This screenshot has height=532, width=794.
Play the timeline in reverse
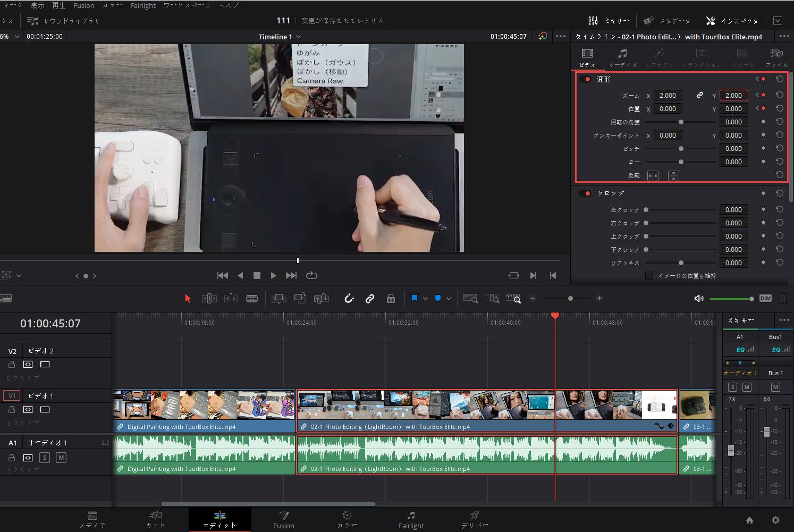[240, 275]
